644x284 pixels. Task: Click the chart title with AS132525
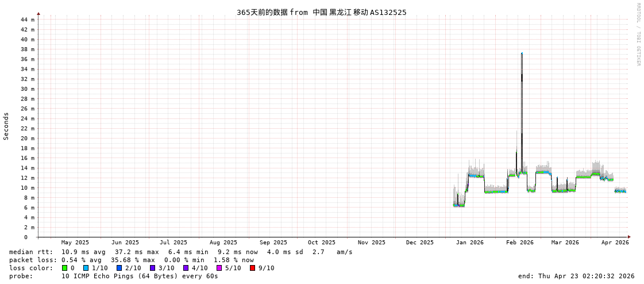click(321, 12)
